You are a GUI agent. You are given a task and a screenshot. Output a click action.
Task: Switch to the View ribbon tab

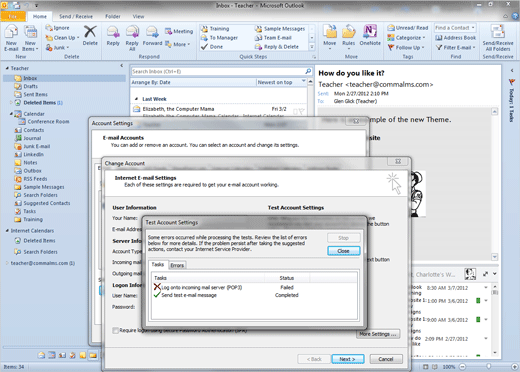coord(138,16)
